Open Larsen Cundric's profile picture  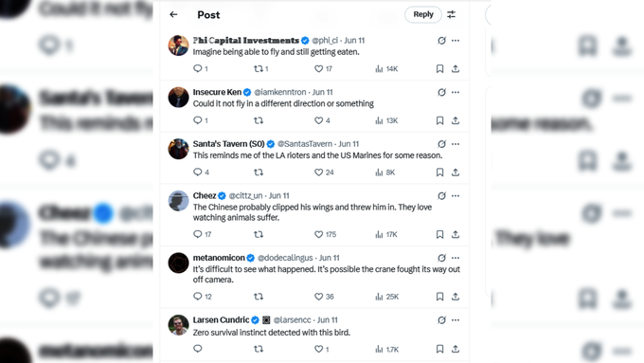pos(178,325)
